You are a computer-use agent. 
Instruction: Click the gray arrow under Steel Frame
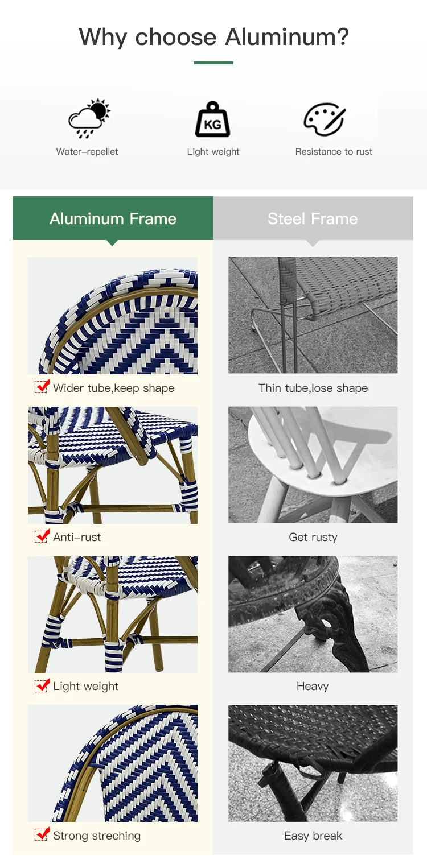(313, 243)
